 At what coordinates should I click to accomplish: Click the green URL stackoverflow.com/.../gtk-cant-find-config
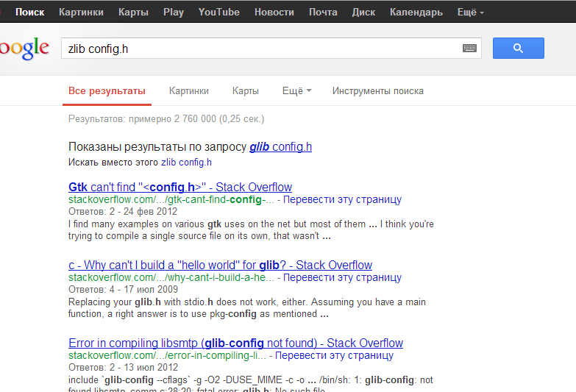(171, 199)
